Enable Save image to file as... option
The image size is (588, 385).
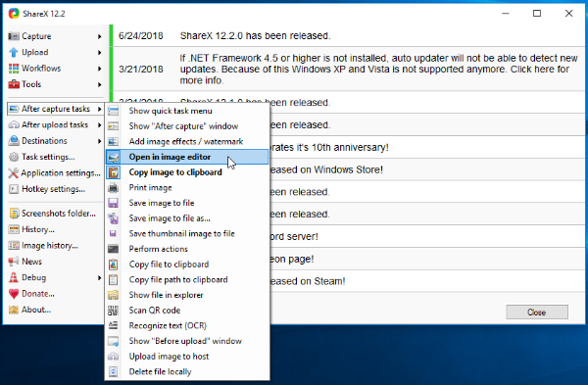(187, 218)
